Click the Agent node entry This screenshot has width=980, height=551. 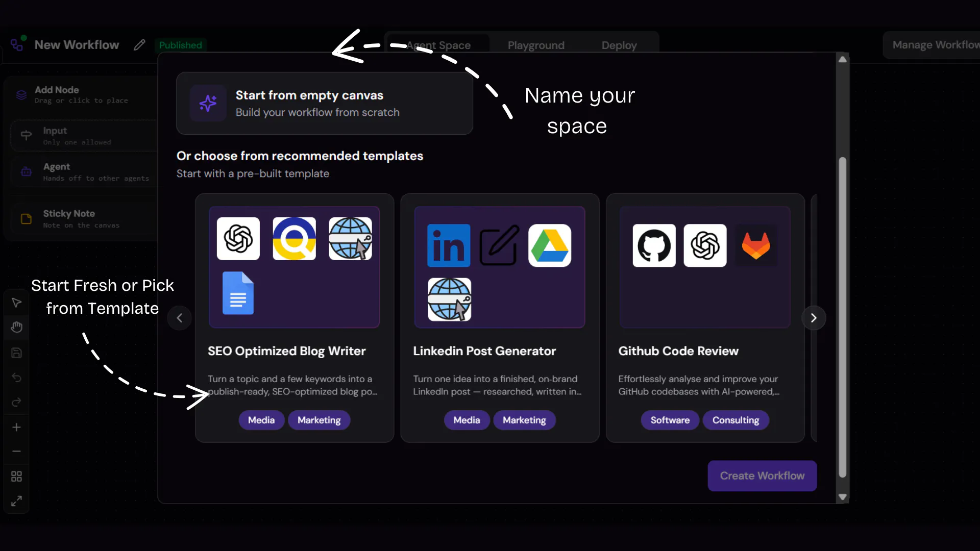point(84,172)
